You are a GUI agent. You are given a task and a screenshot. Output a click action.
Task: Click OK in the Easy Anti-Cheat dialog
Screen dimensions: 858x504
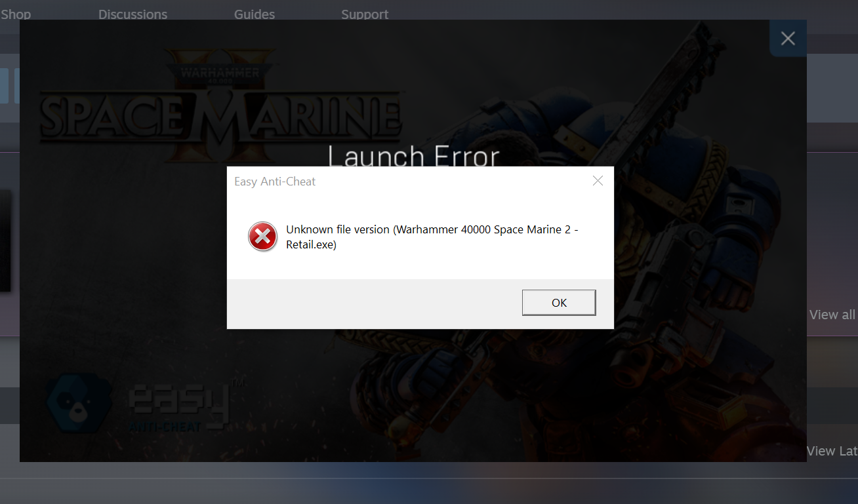click(x=559, y=303)
